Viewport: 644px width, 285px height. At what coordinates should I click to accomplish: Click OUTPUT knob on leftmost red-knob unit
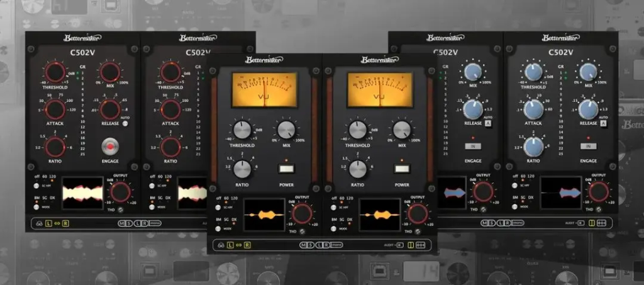pyautogui.click(x=120, y=192)
